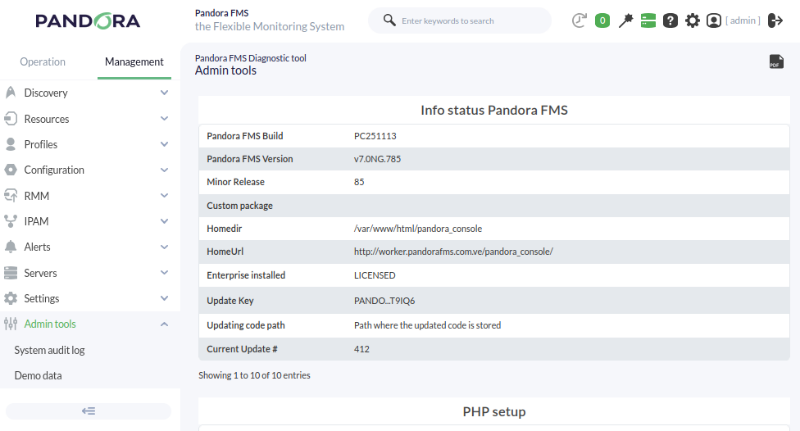Click the Admin tools menu label

tap(50, 324)
